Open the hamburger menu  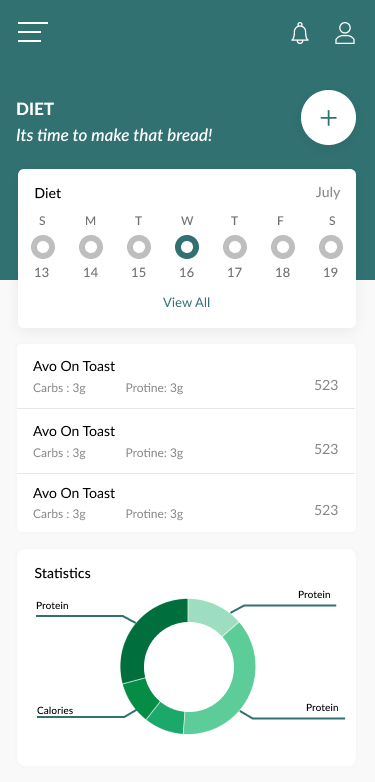33,32
